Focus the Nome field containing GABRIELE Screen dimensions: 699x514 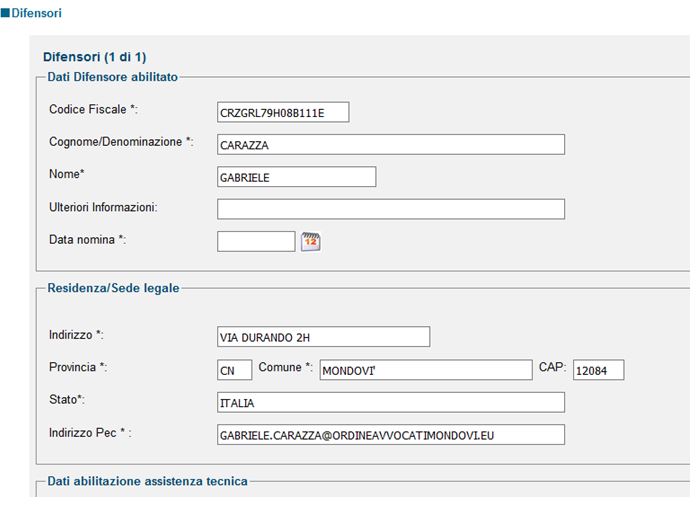coord(296,177)
